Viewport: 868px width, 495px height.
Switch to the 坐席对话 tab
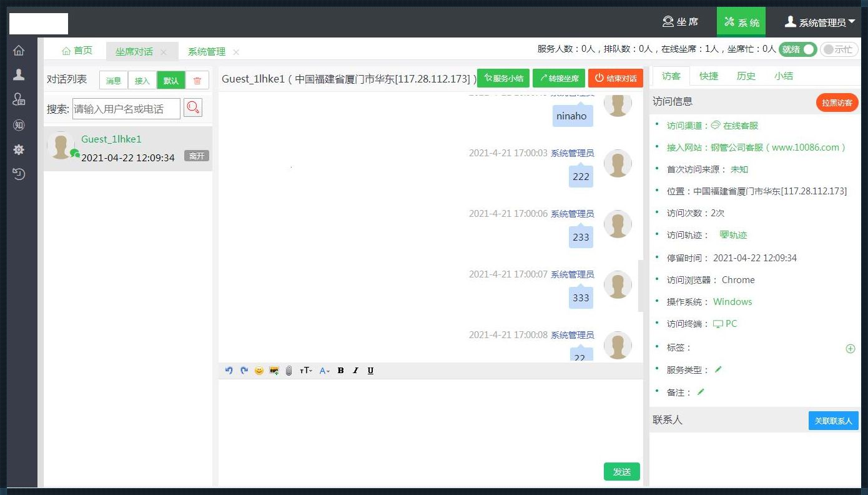tap(134, 52)
